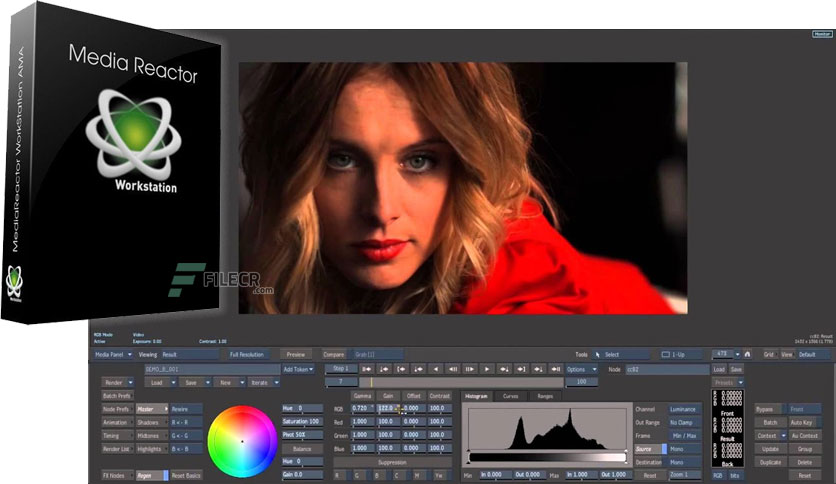Select the Master tonal range
This screenshot has width=836, height=484.
(x=152, y=409)
